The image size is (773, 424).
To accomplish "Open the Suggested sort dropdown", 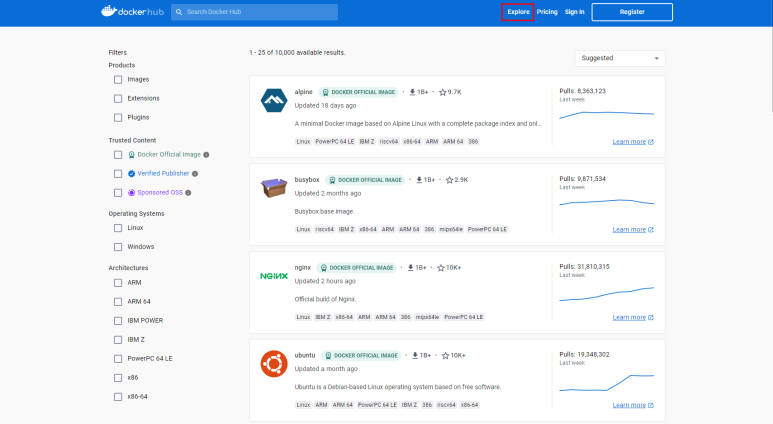I will click(x=620, y=58).
